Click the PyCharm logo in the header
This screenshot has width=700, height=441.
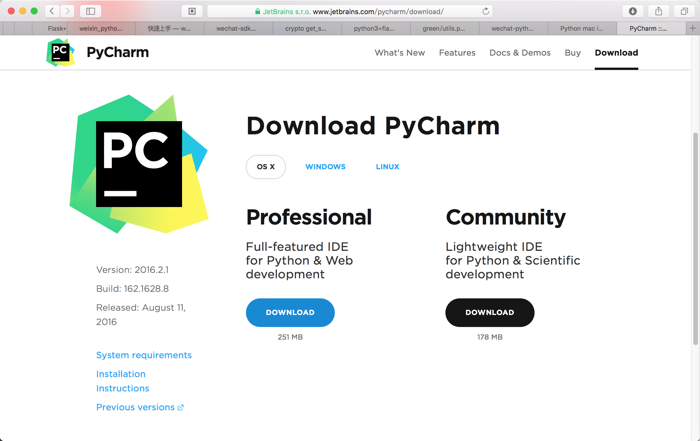coord(60,53)
